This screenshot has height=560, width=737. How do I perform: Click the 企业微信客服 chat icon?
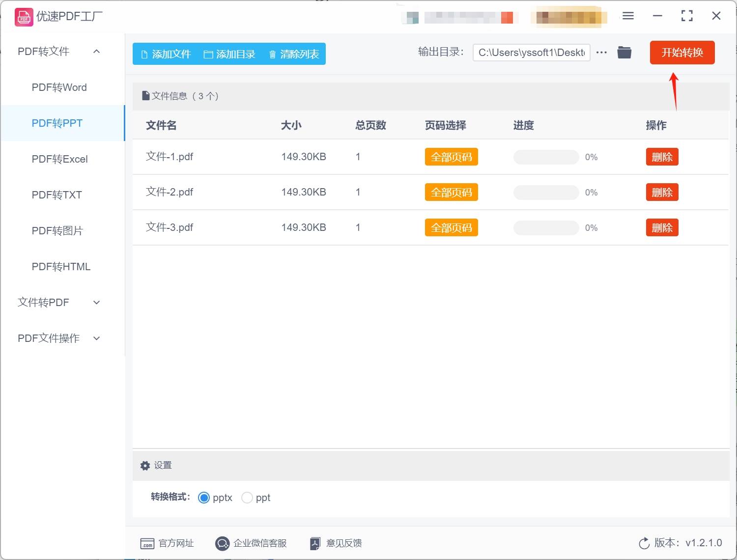click(222, 543)
